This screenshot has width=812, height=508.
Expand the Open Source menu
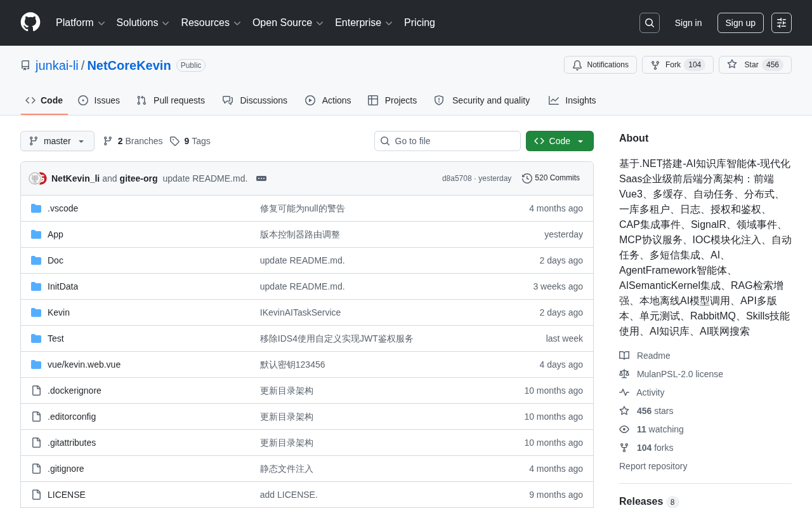coord(288,23)
